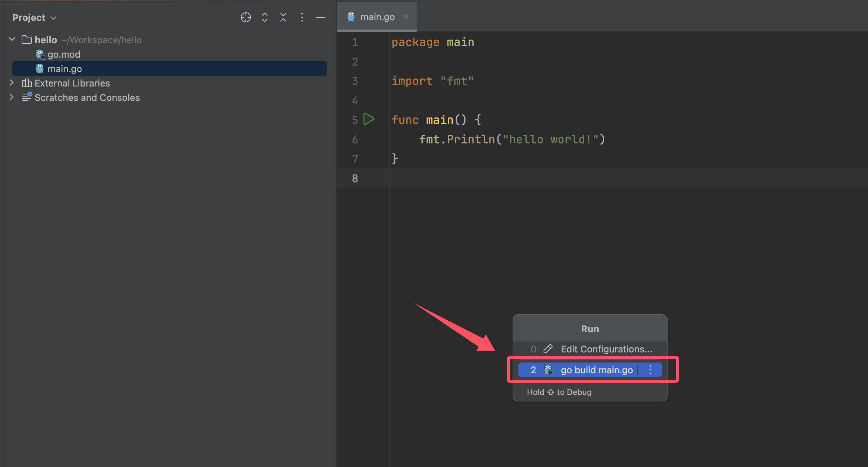Hide the Project panel with minimize icon
This screenshot has width=868, height=467.
(x=320, y=17)
